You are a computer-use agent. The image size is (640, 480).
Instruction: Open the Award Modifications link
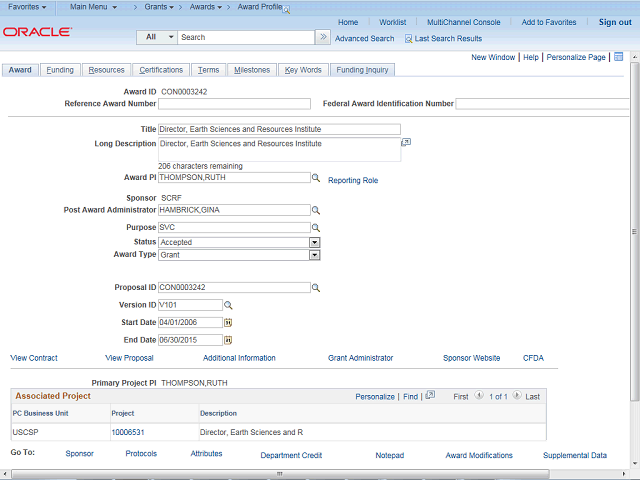point(479,455)
